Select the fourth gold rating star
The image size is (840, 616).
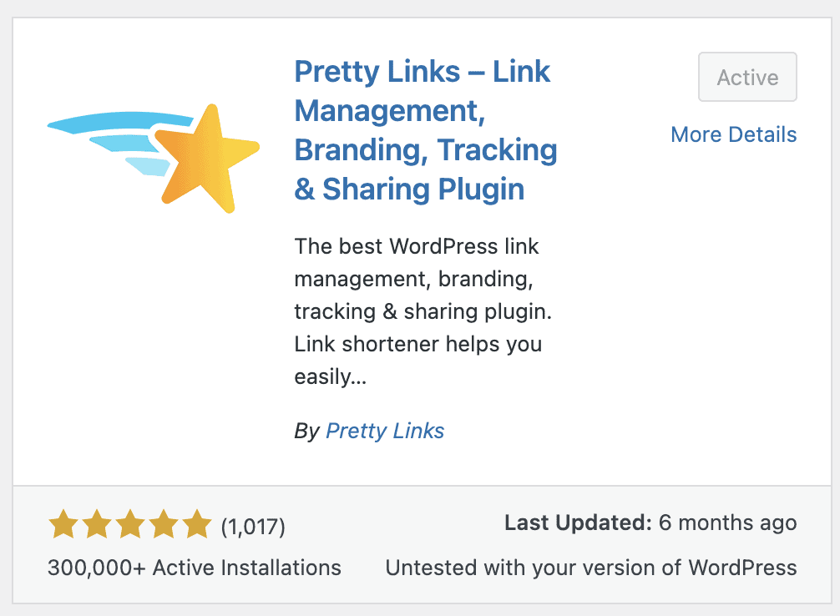click(164, 524)
